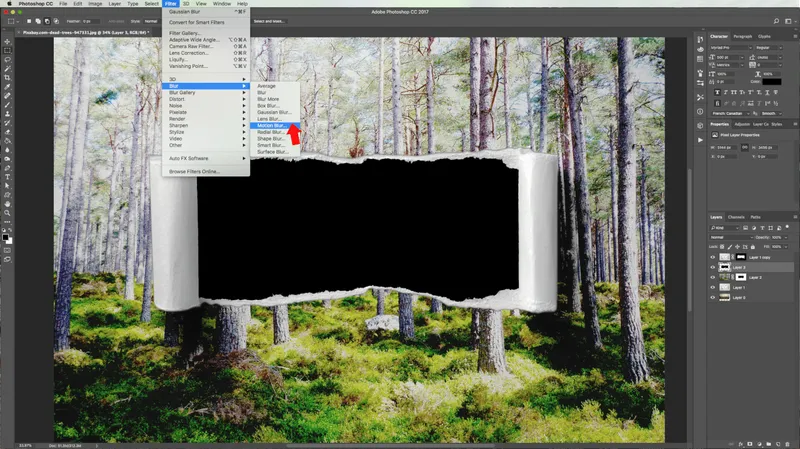This screenshot has width=800, height=449.
Task: Click the Lock position icon in Layers
Action: click(x=737, y=247)
